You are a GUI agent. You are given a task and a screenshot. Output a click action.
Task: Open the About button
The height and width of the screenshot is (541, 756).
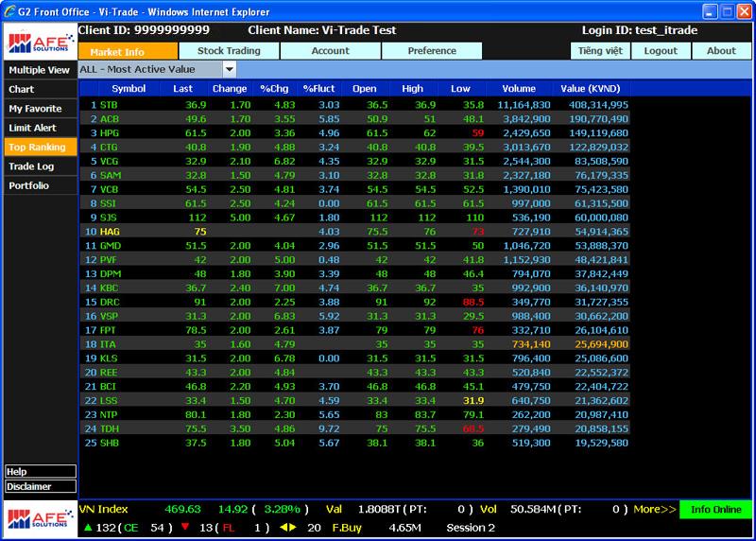pyautogui.click(x=721, y=51)
